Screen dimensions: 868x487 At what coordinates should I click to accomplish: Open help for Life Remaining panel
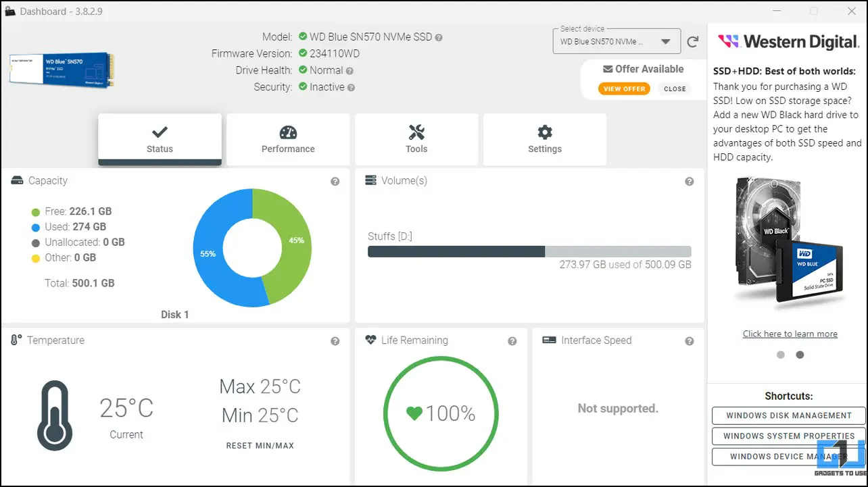coord(512,342)
